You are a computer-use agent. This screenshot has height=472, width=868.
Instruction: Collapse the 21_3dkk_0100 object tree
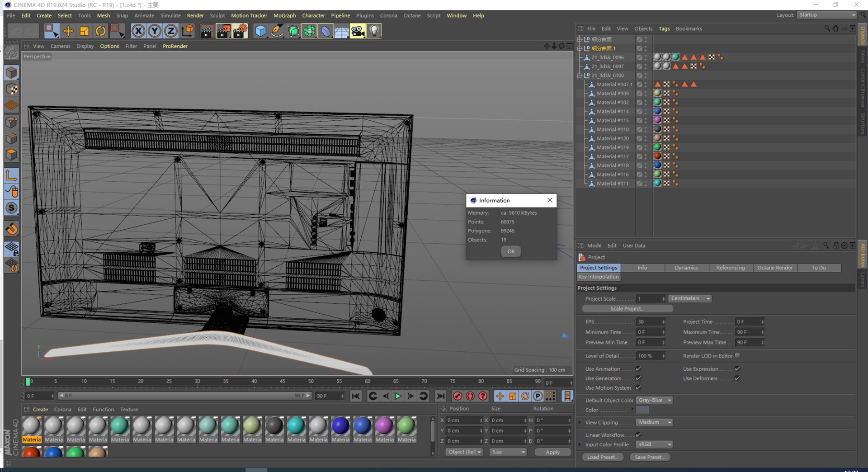(580, 76)
